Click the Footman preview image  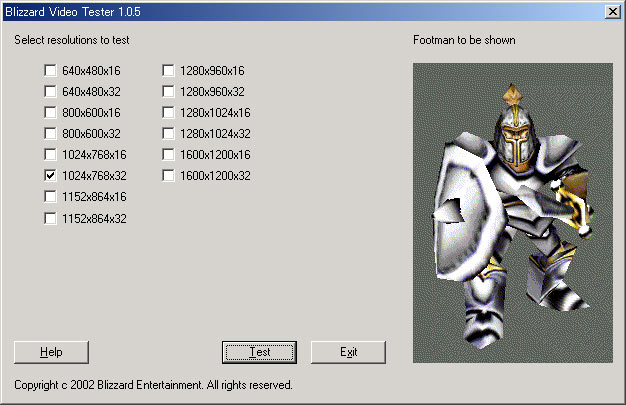[x=511, y=213]
